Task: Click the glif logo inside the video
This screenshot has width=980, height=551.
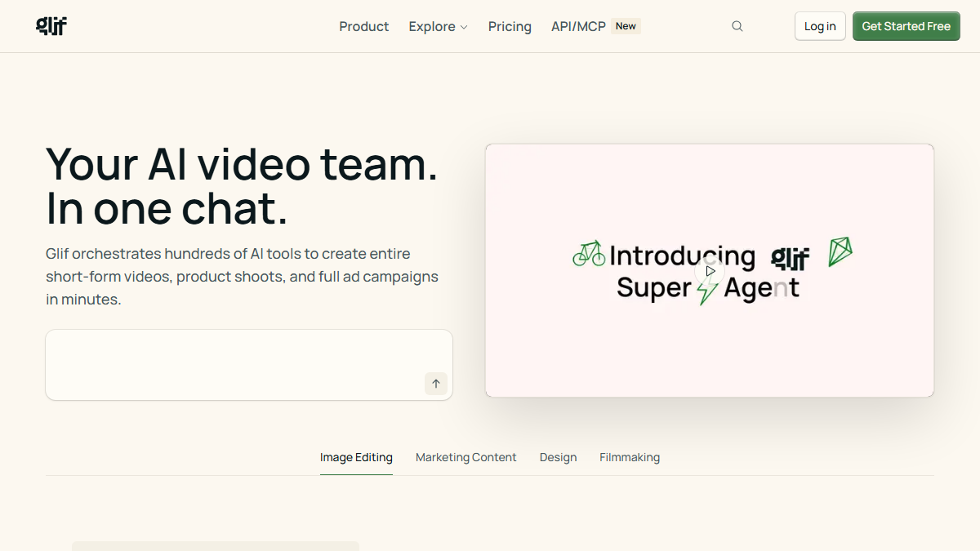Action: (791, 258)
